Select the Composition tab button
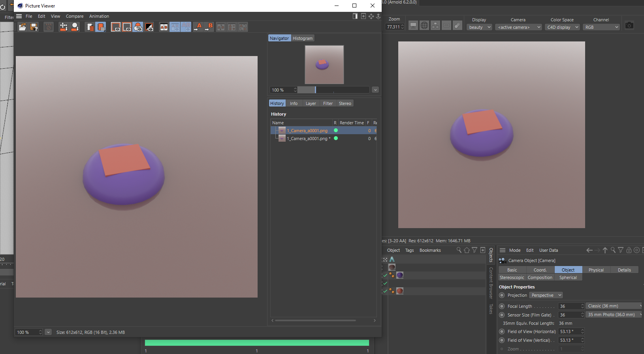 (540, 277)
